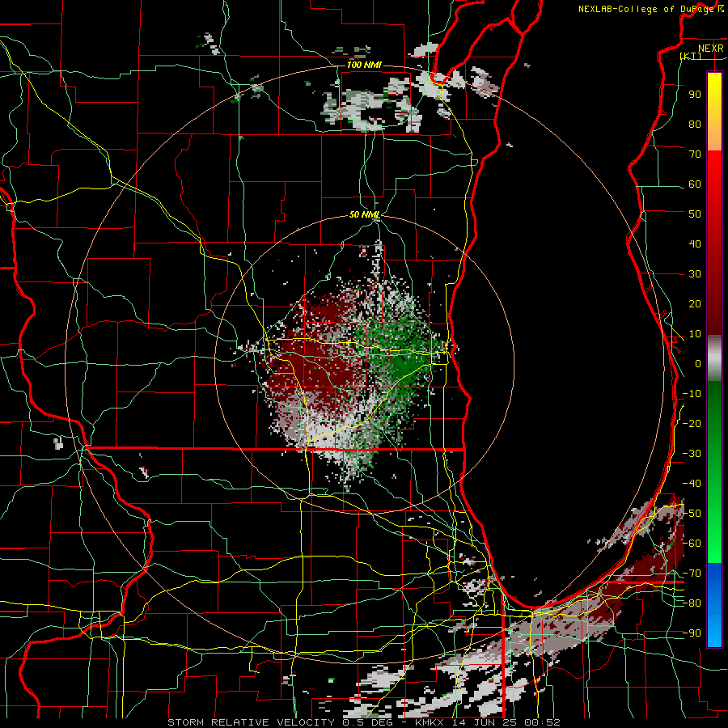This screenshot has height=728, width=728.
Task: Click the -60 value on velocity scale
Action: click(x=692, y=544)
